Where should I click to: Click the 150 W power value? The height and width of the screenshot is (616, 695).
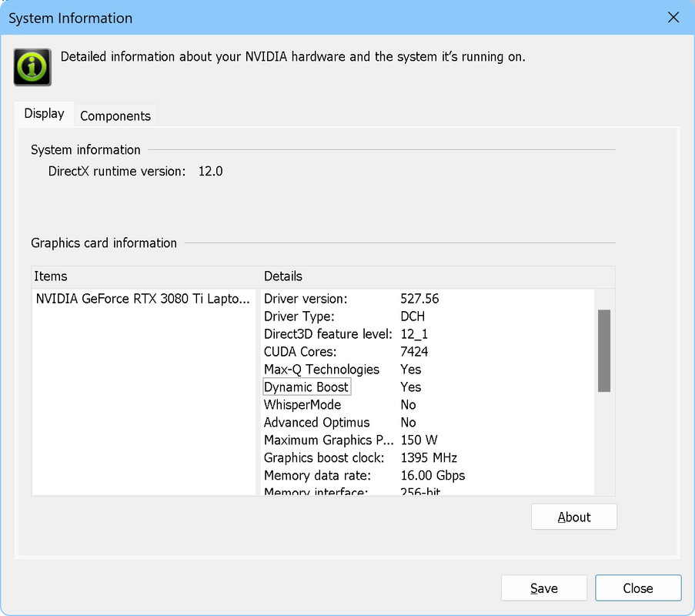[x=419, y=440]
